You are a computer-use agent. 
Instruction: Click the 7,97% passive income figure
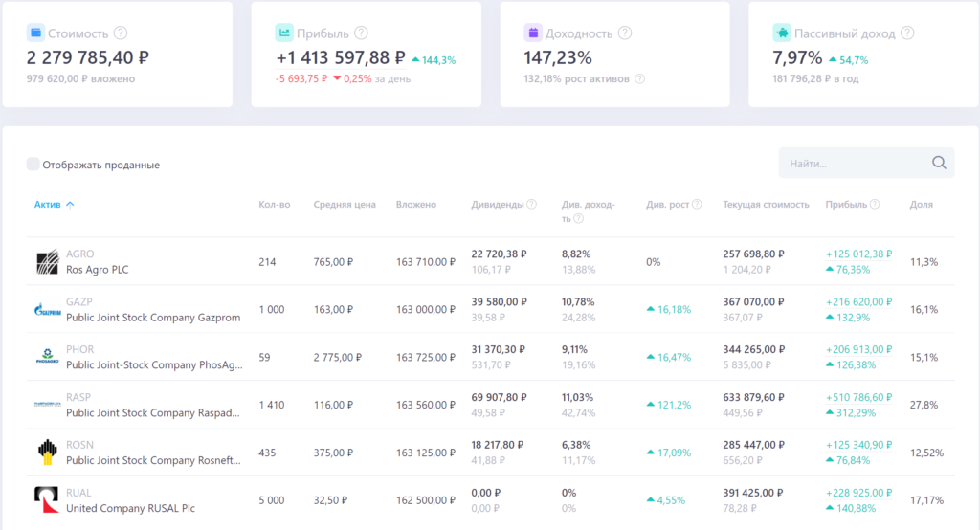tap(797, 58)
